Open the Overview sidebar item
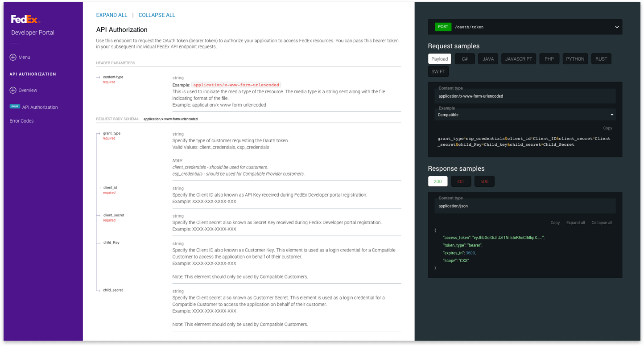Viewport: 644px width, 346px height. 28,90
